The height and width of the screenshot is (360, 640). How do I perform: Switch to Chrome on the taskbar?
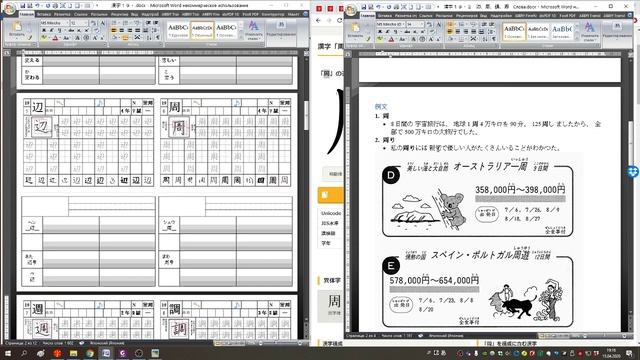[89, 353]
